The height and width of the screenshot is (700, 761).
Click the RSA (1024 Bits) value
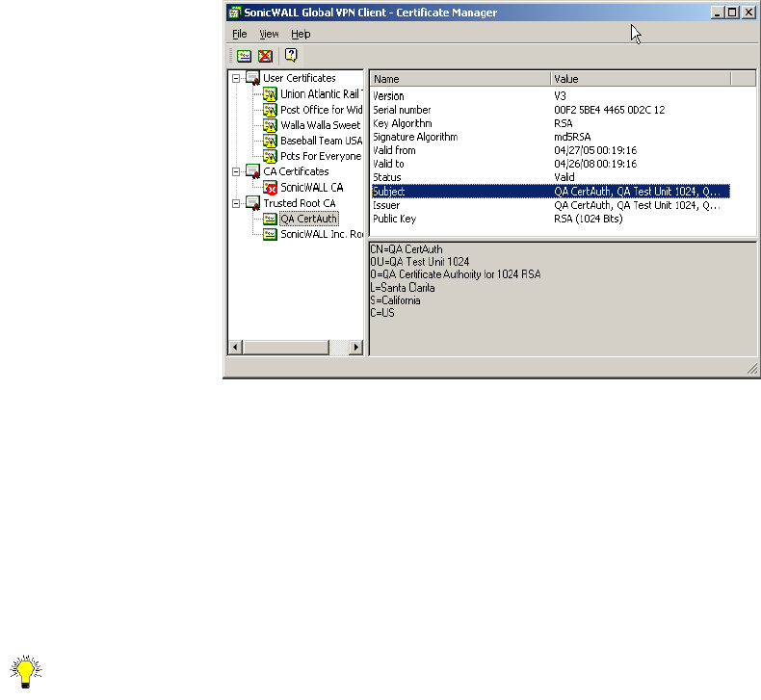tap(589, 219)
